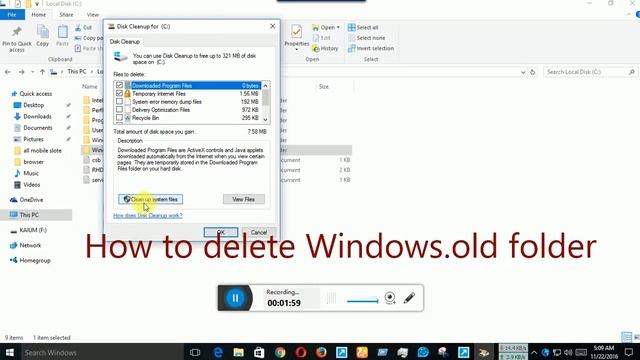Select the Disk Cleanup tab
Image resolution: width=640 pixels, height=360 pixels.
(x=125, y=42)
